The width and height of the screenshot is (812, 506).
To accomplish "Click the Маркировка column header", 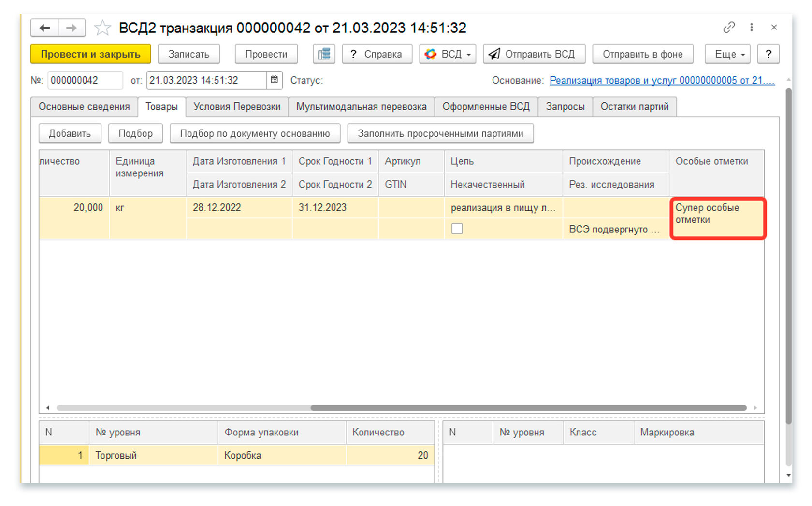I will point(698,433).
